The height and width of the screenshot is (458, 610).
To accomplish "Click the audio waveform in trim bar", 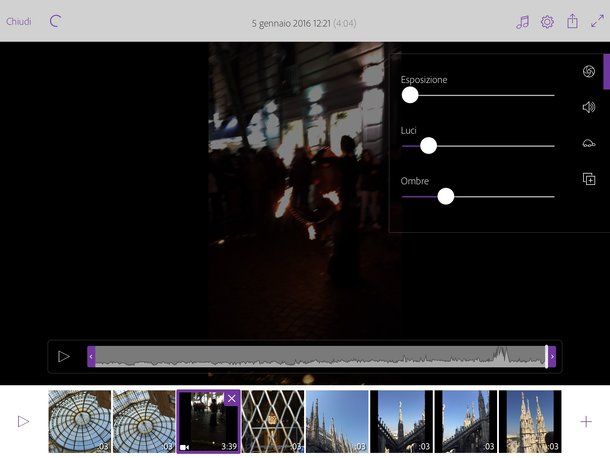I will pyautogui.click(x=320, y=356).
